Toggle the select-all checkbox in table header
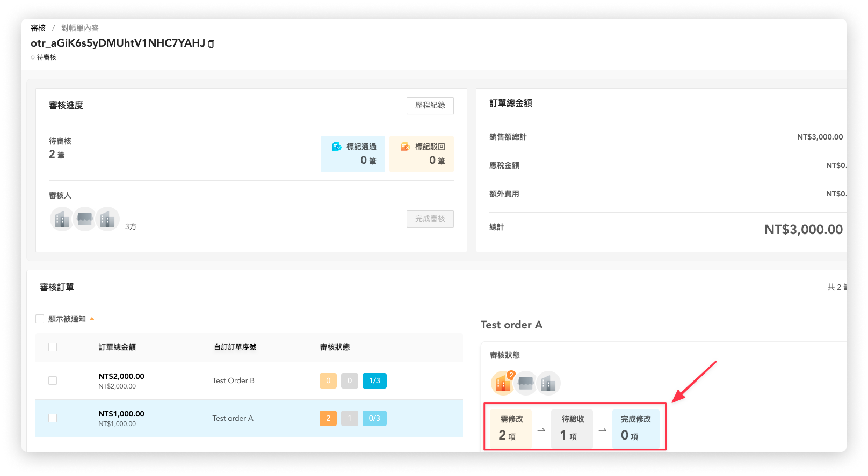 [53, 347]
